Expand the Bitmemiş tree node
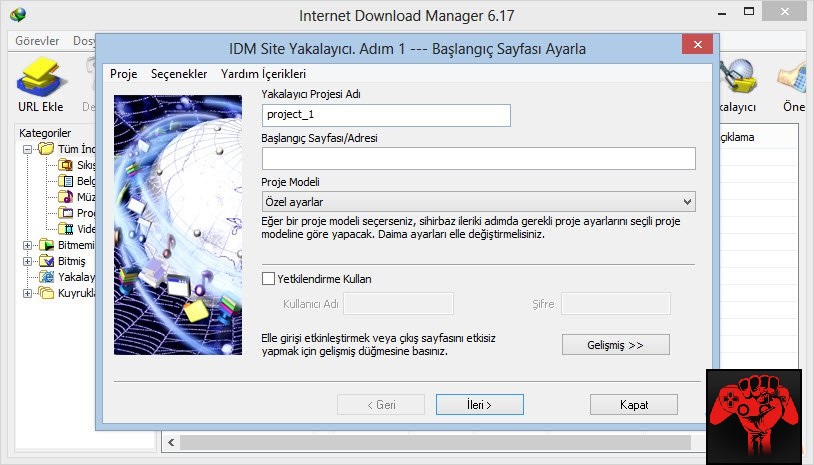This screenshot has height=465, width=814. (28, 245)
